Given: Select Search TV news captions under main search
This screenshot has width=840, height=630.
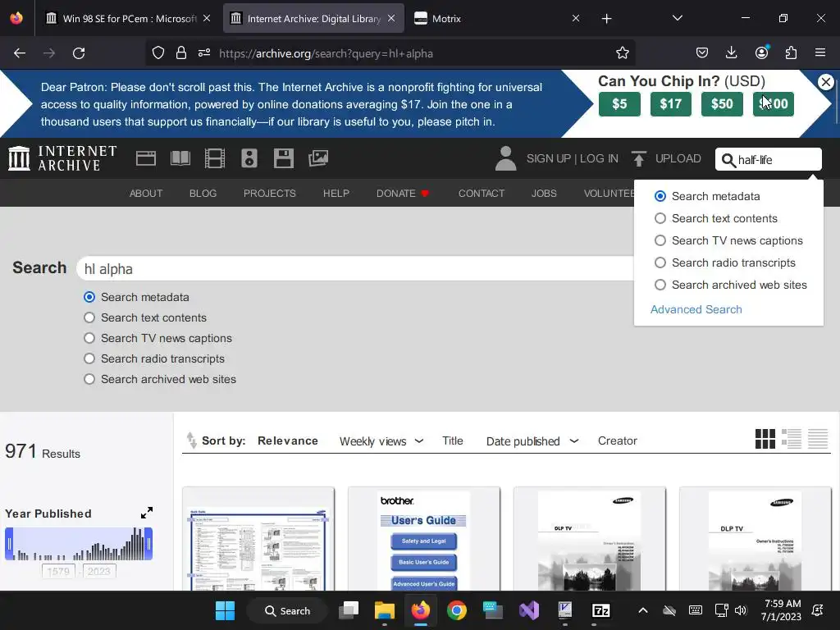Looking at the screenshot, I should (89, 338).
